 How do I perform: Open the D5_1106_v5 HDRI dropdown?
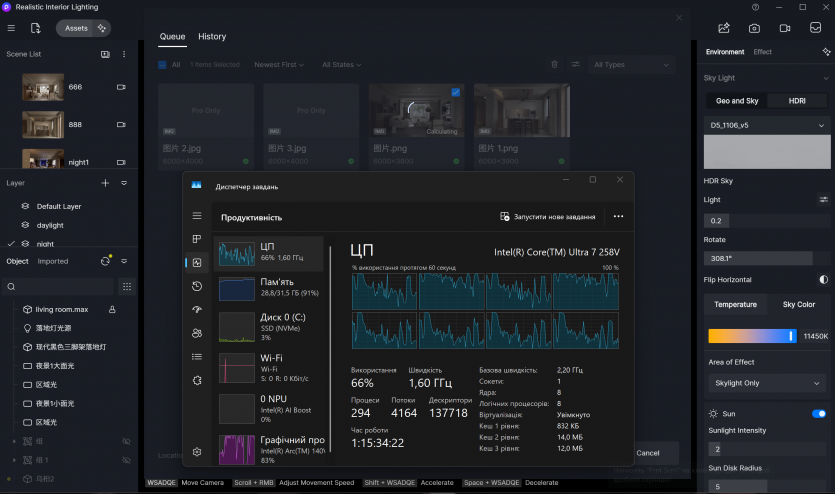(767, 125)
